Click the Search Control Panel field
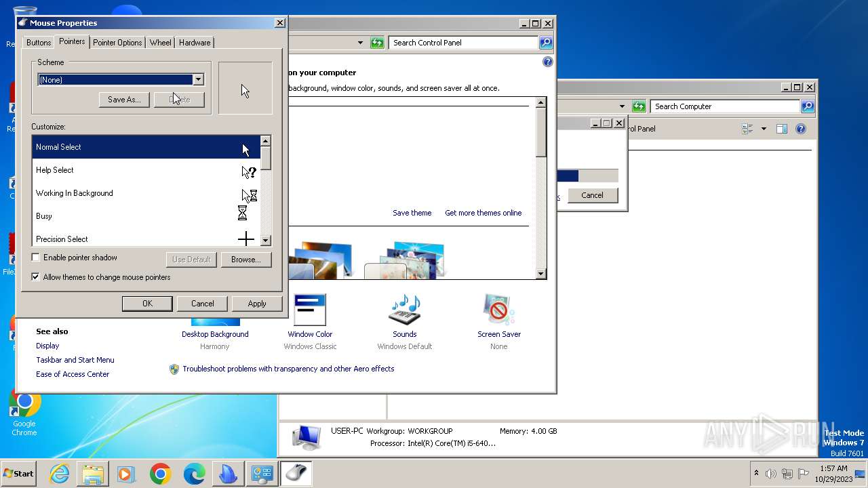This screenshot has height=488, width=868. point(463,43)
